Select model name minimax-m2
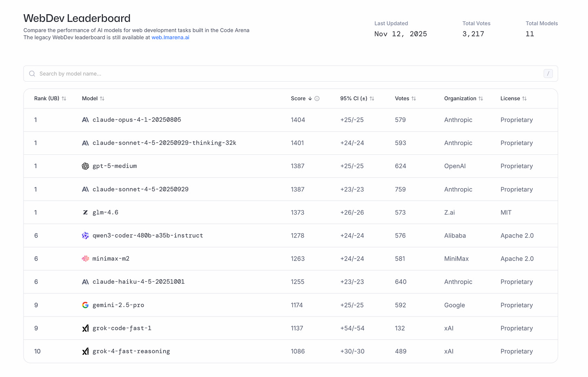588x377 pixels. [111, 259]
